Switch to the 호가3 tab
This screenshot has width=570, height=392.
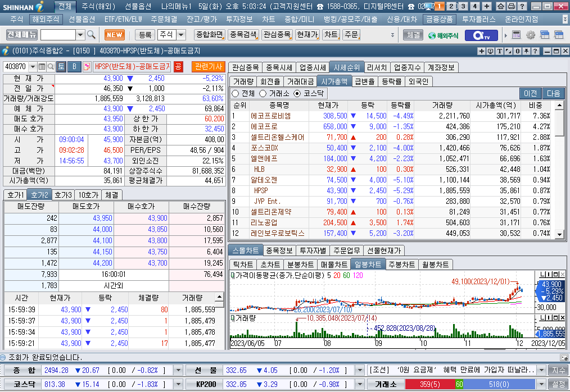point(64,195)
